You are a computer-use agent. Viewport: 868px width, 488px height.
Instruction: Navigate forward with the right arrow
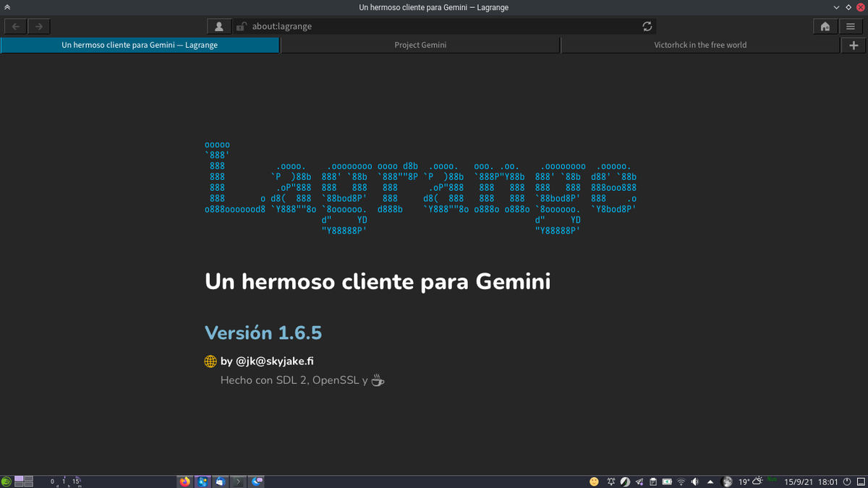pyautogui.click(x=38, y=26)
